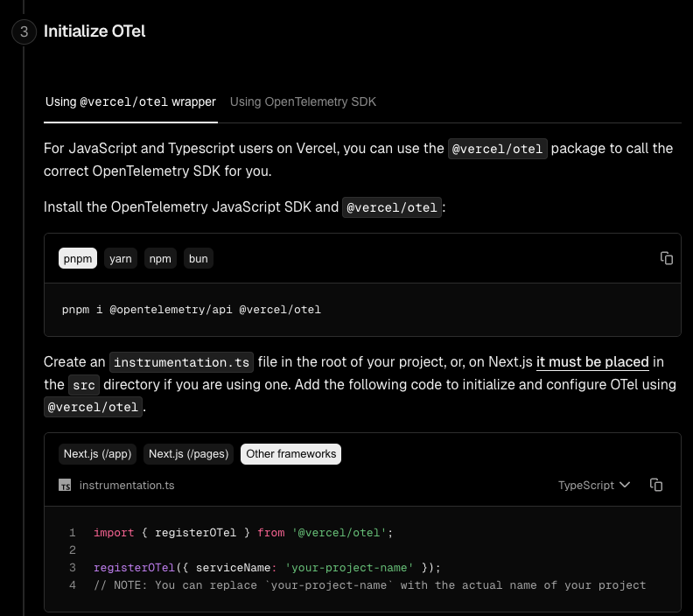Copy the pnpm install command
The image size is (693, 616).
pos(667,258)
